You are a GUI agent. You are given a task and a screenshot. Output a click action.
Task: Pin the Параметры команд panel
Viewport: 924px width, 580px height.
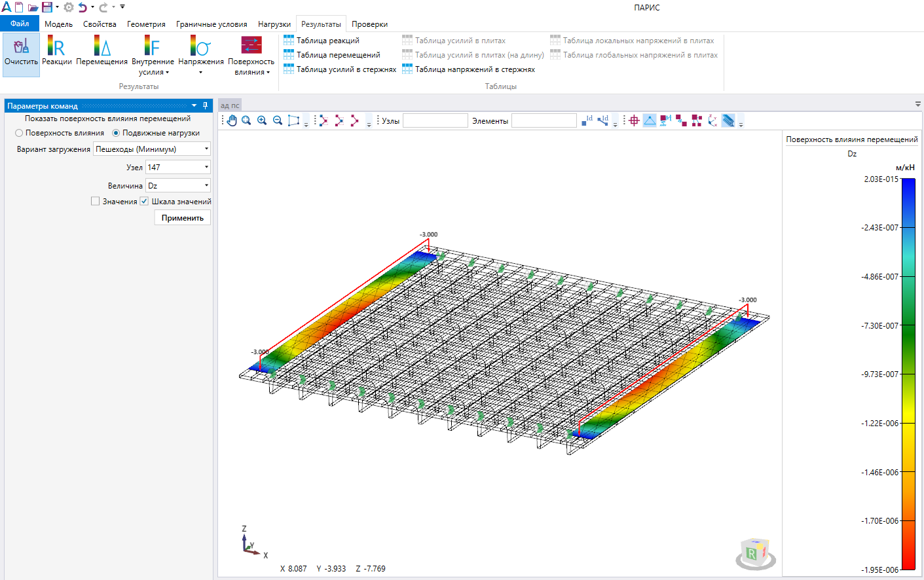point(205,105)
